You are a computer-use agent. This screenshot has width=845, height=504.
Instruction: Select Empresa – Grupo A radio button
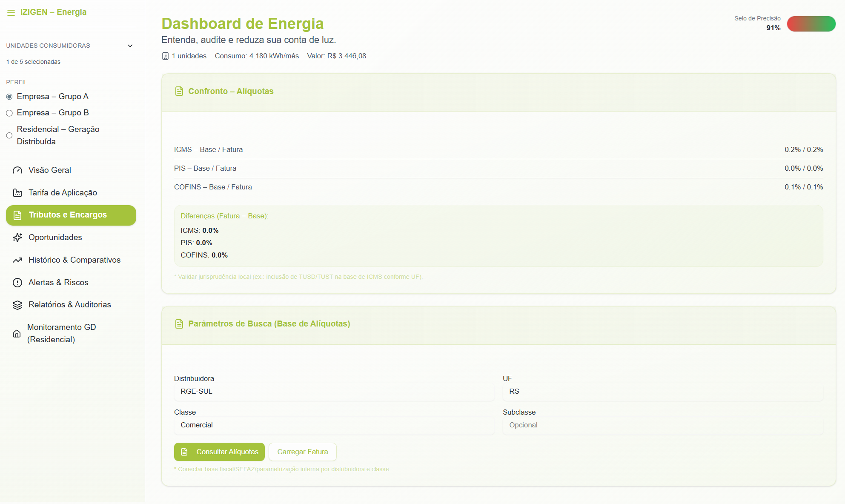coord(9,97)
